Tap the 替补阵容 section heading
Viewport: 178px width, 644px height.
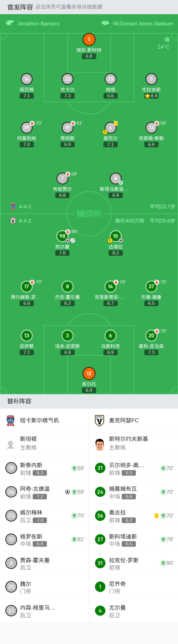click(x=19, y=401)
